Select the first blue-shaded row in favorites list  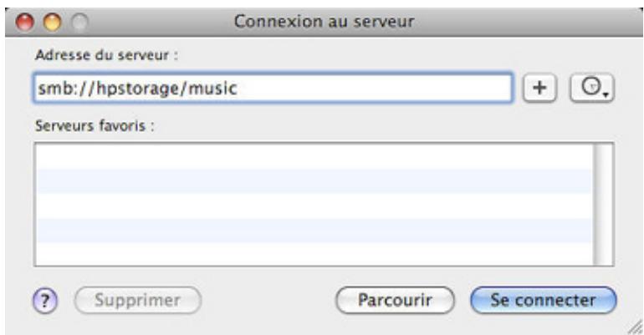[x=314, y=180]
